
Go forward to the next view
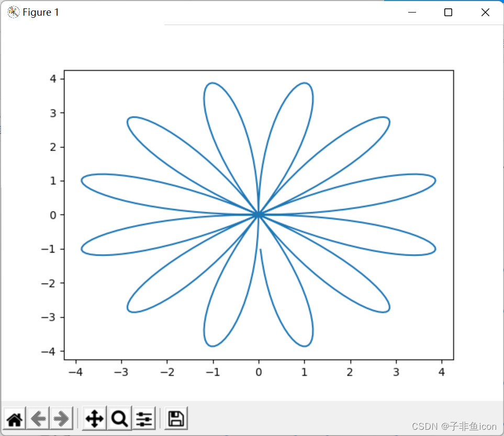click(x=61, y=418)
